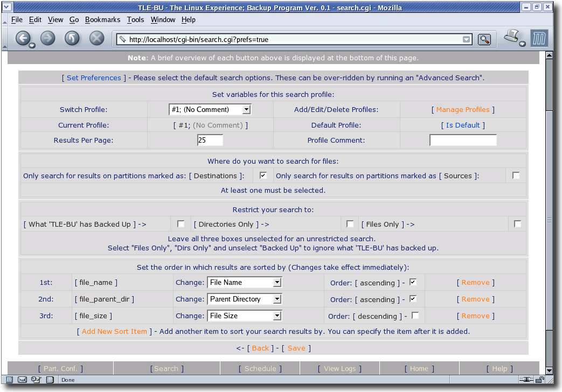Click the Save link
The image size is (562, 392).
pyautogui.click(x=296, y=348)
